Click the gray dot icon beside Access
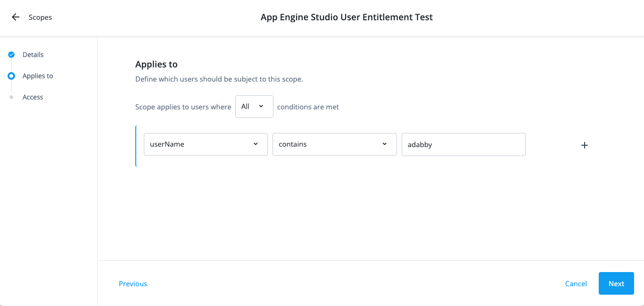 coord(11,97)
